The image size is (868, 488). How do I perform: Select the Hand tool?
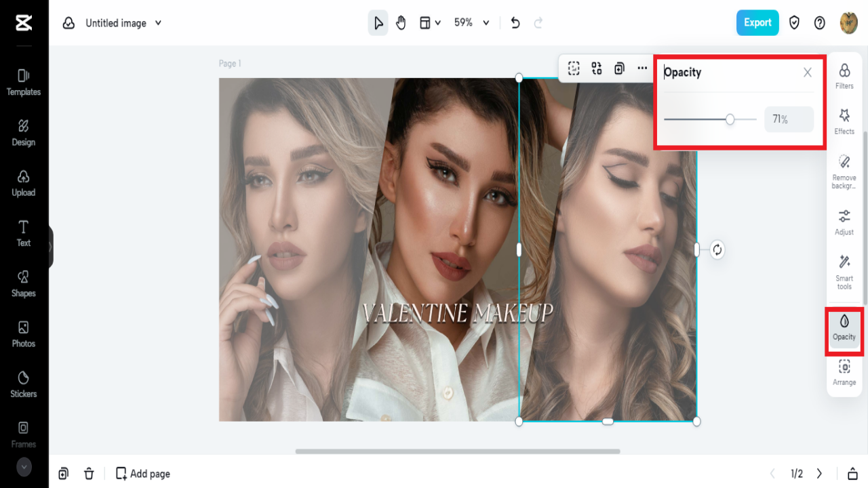401,22
